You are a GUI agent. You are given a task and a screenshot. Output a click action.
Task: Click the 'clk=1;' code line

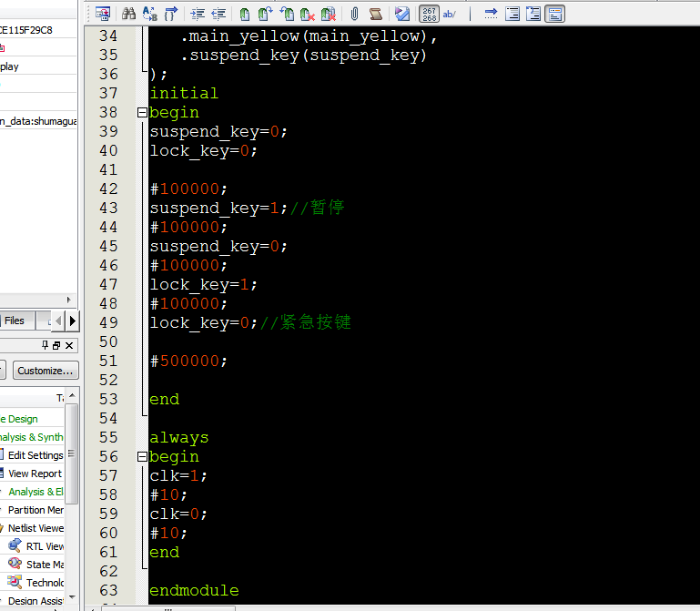(x=178, y=475)
